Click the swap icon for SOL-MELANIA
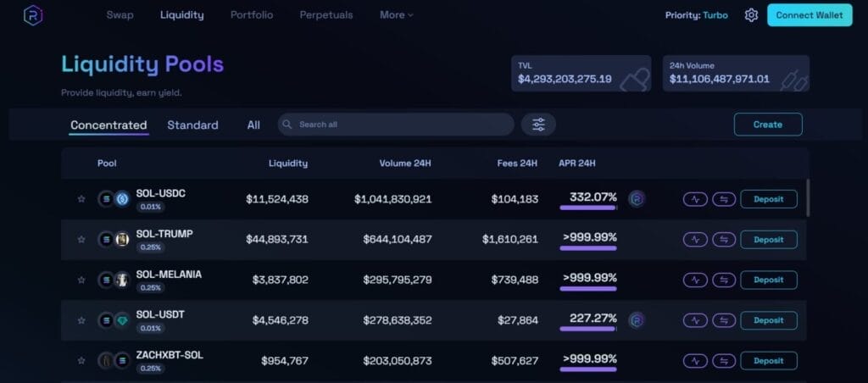Viewport: 868px width, 383px height. click(724, 280)
